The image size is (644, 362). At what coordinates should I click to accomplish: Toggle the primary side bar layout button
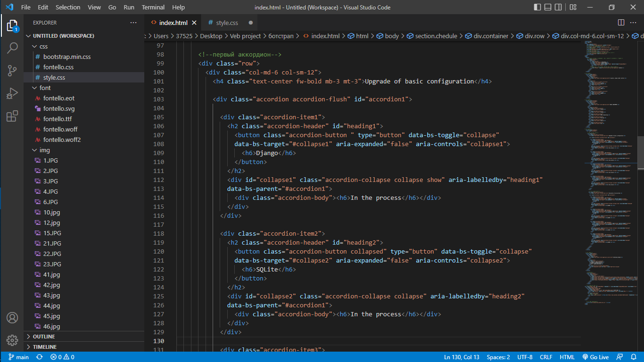click(537, 7)
